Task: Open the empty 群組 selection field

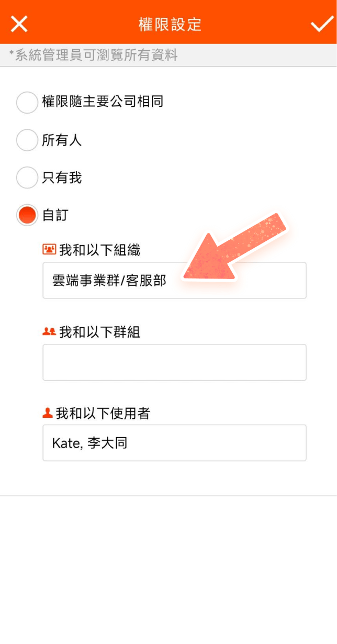Action: click(174, 362)
